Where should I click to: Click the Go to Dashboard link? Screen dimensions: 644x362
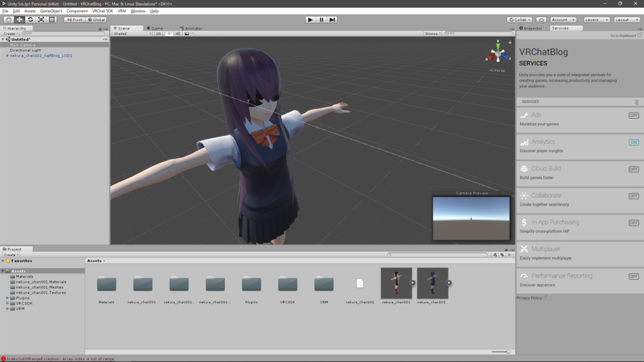pyautogui.click(x=626, y=36)
